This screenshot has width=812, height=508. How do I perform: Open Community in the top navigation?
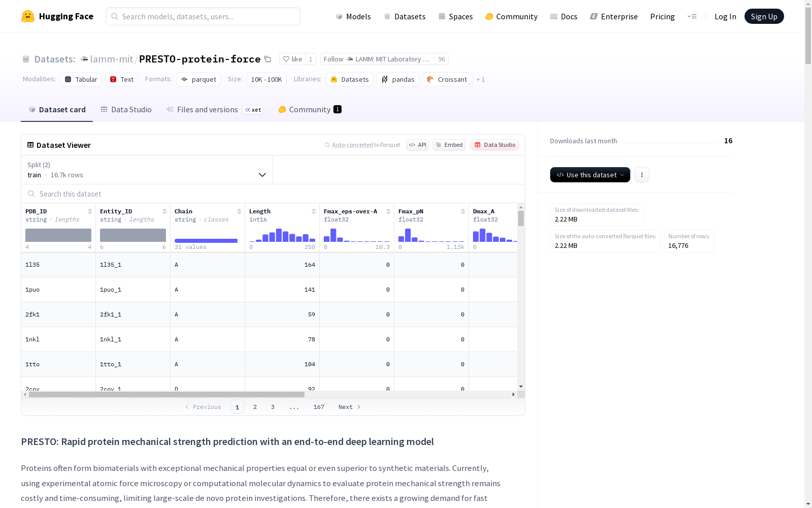(512, 16)
